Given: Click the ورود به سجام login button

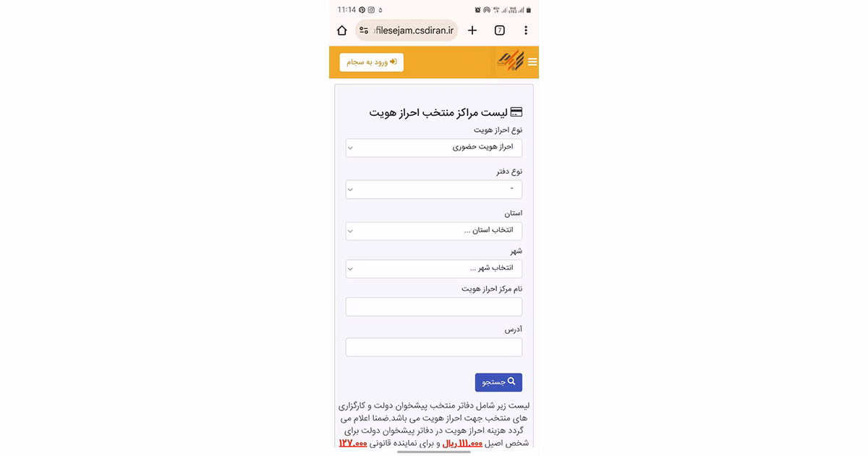Looking at the screenshot, I should [372, 62].
